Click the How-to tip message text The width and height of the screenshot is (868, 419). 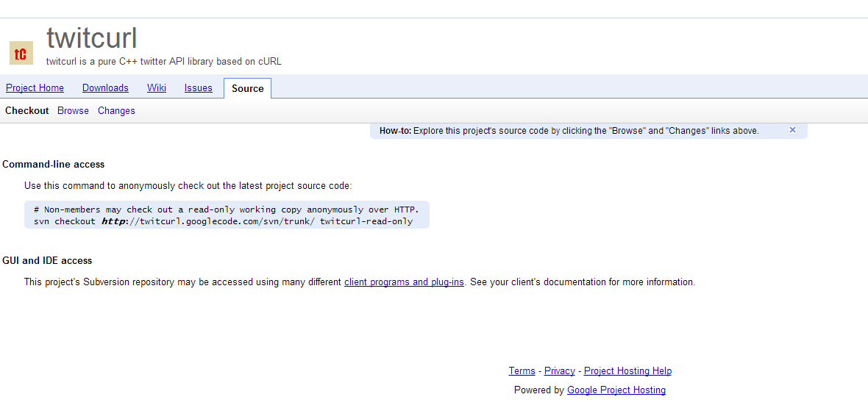coord(569,131)
